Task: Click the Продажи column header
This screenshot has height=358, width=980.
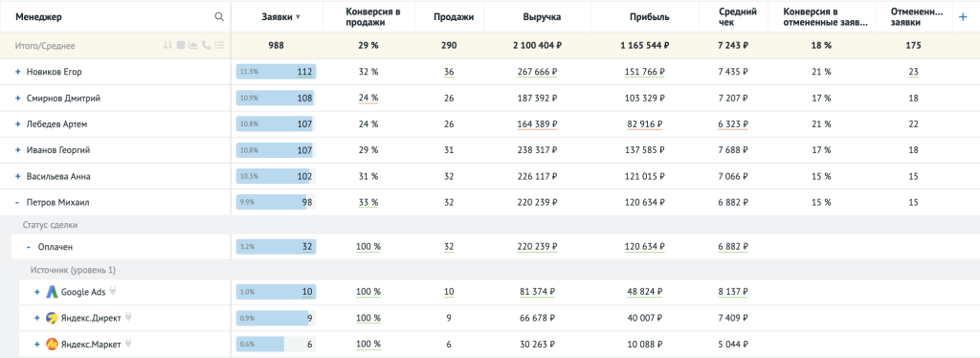Action: tap(454, 17)
